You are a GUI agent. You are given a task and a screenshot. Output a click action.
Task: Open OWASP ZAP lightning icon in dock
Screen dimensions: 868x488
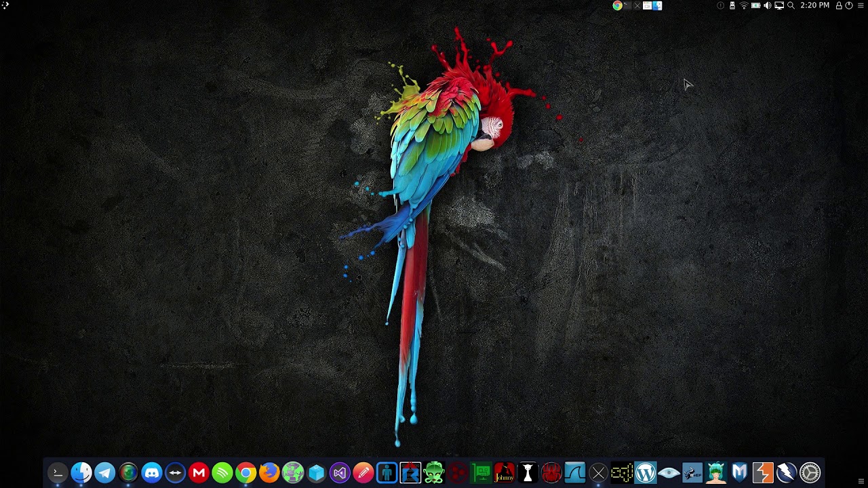click(787, 472)
